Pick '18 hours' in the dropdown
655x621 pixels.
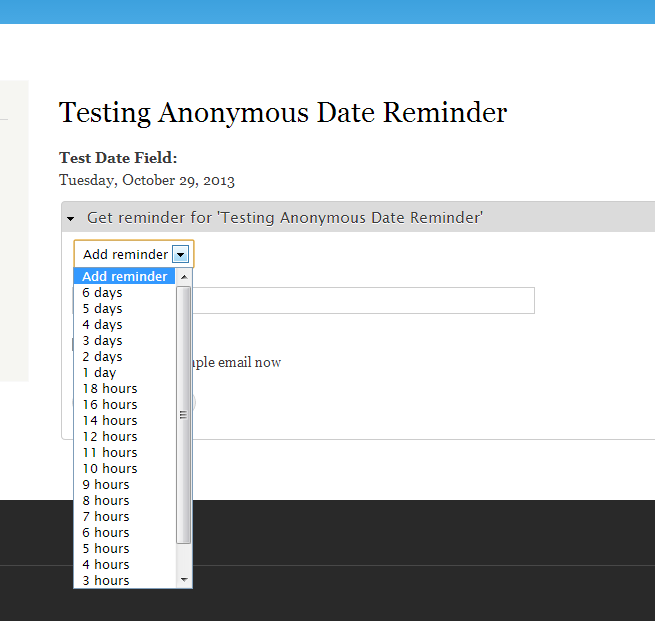(x=110, y=389)
